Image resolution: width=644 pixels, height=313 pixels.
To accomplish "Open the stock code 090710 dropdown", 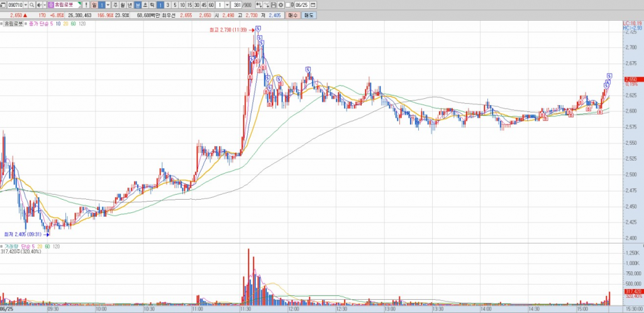I will [x=25, y=4].
